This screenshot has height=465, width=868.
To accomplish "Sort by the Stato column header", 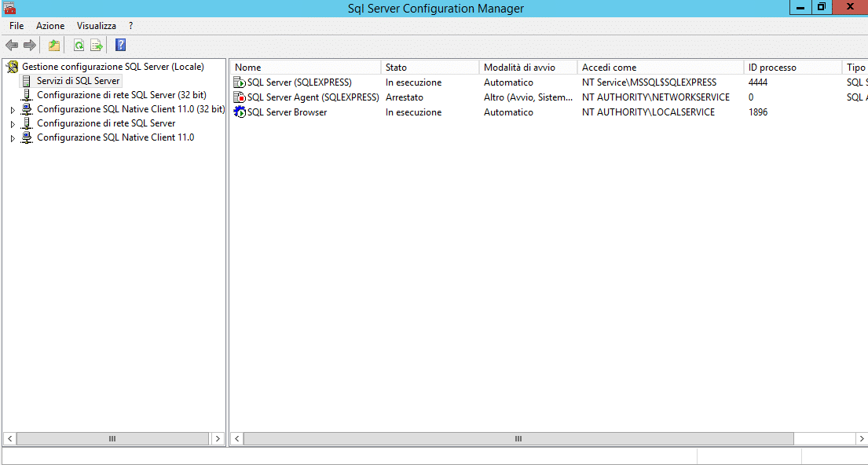I will pyautogui.click(x=429, y=68).
